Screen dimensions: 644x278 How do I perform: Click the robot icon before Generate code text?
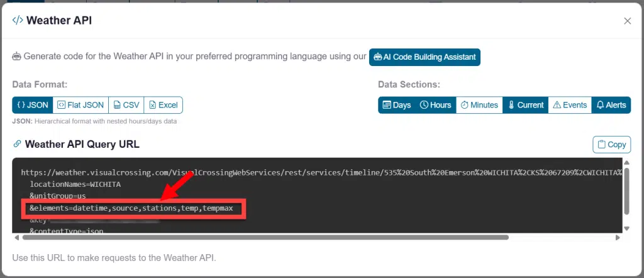(x=16, y=57)
